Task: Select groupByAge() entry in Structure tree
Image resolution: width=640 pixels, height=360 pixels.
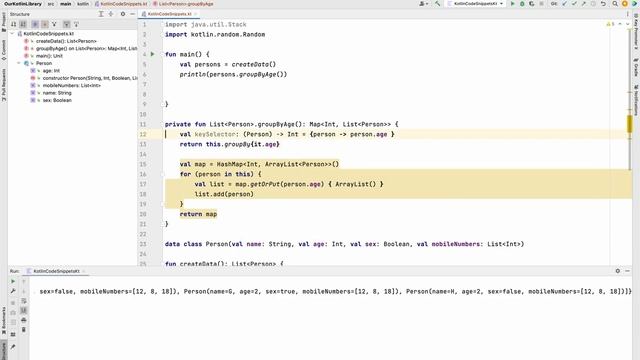Action: 87,49
